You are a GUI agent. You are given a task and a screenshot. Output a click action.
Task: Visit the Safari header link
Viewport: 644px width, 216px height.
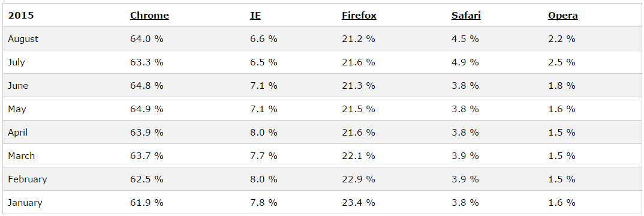tap(466, 16)
